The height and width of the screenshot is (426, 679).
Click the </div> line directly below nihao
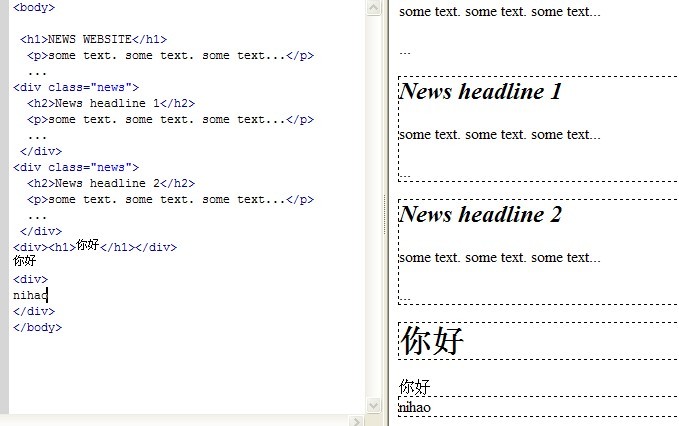34,311
